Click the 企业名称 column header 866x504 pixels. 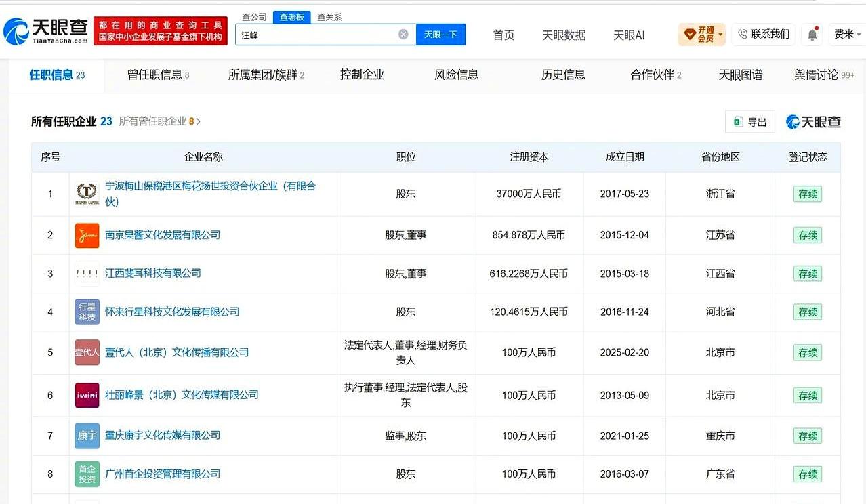pyautogui.click(x=203, y=157)
